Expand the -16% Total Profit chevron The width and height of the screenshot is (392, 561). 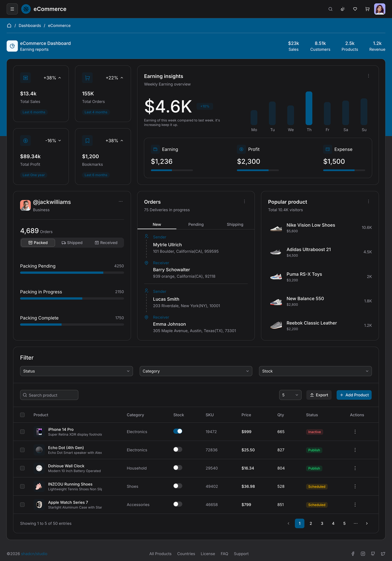pos(60,141)
